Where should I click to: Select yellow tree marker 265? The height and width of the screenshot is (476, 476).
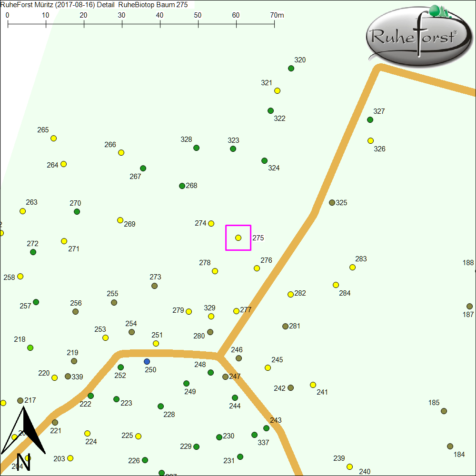54,139
